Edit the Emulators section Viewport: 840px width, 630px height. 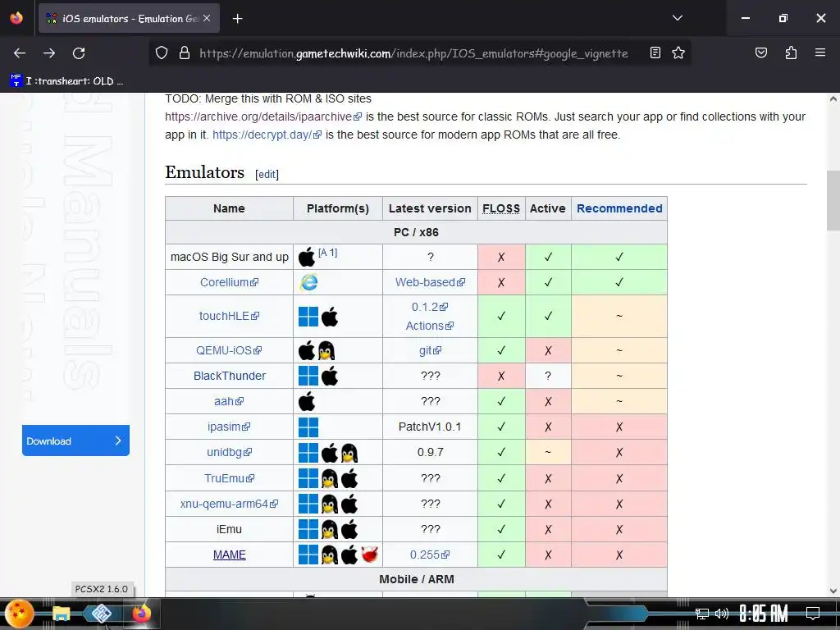[x=267, y=174]
